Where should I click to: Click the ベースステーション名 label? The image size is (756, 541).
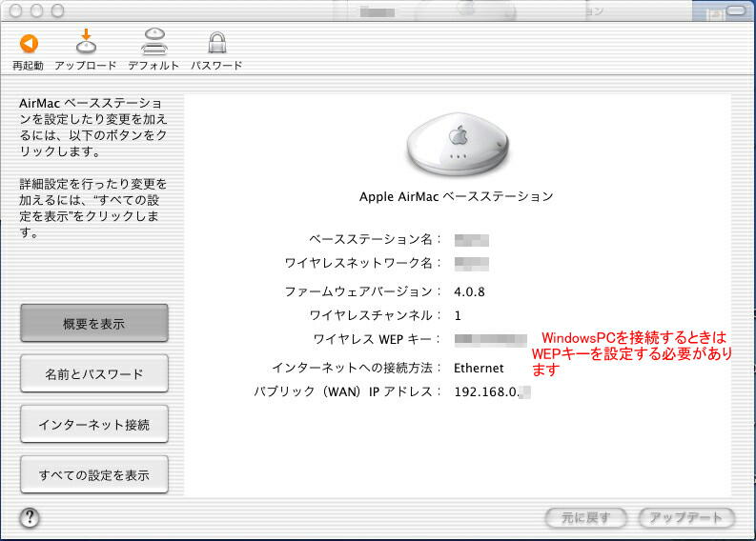[x=375, y=239]
